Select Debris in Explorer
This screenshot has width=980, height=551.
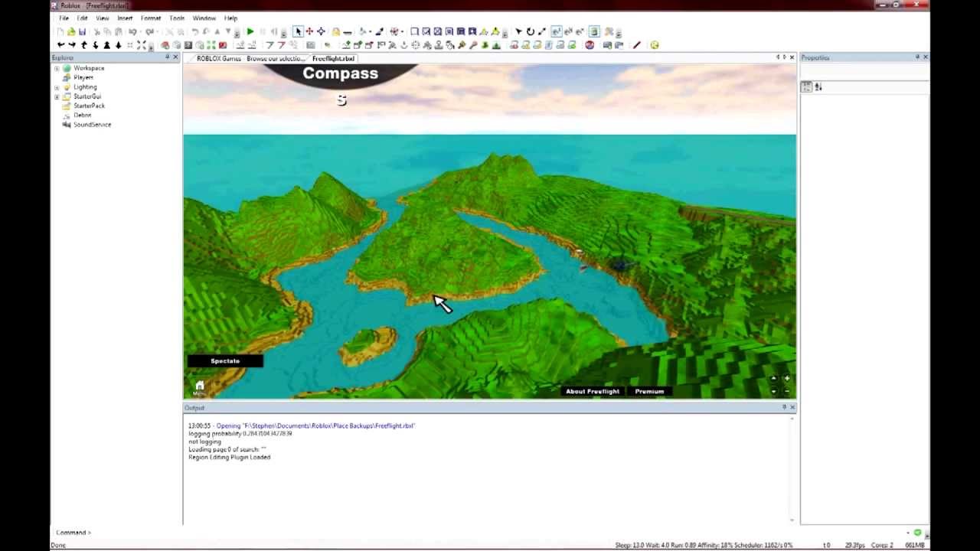click(x=82, y=115)
